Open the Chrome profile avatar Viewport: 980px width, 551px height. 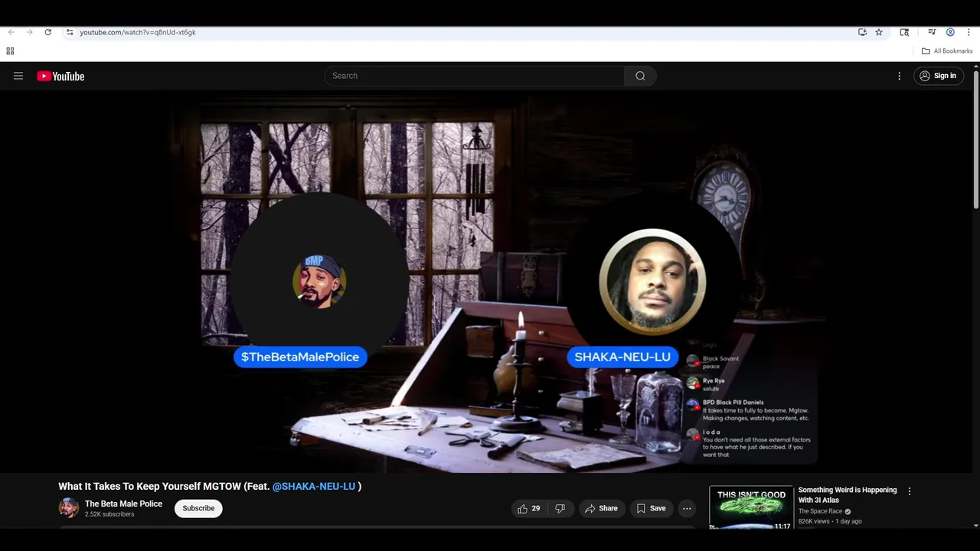coord(950,32)
